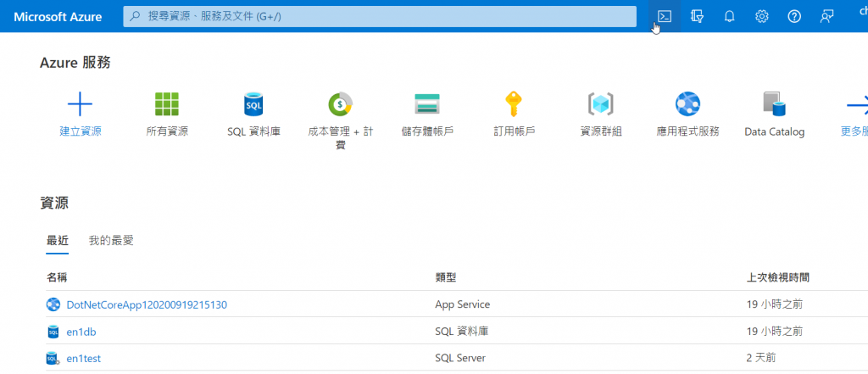Viewport: 868px width, 374px height.
Task: Click the 訂用帳戶 label
Action: 514,131
